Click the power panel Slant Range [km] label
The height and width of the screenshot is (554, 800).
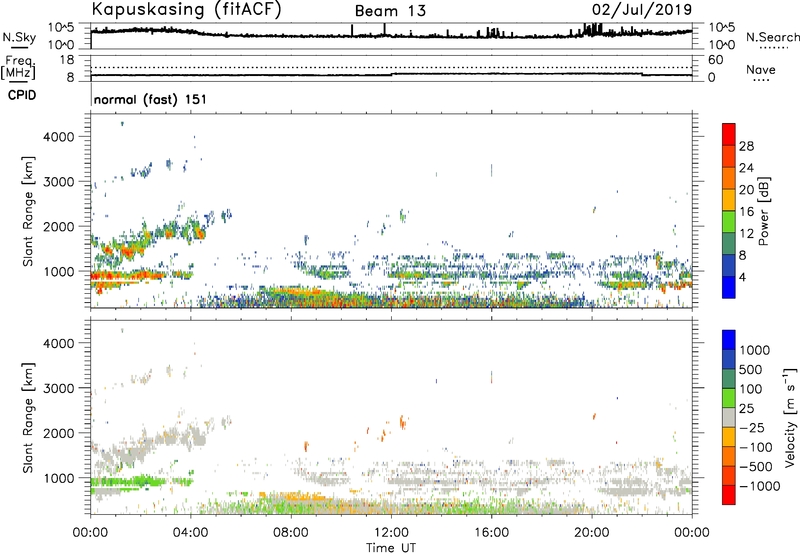pyautogui.click(x=28, y=211)
